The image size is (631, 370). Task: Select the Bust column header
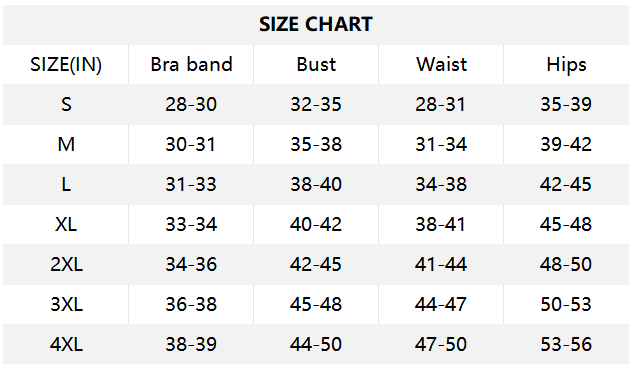tap(316, 64)
